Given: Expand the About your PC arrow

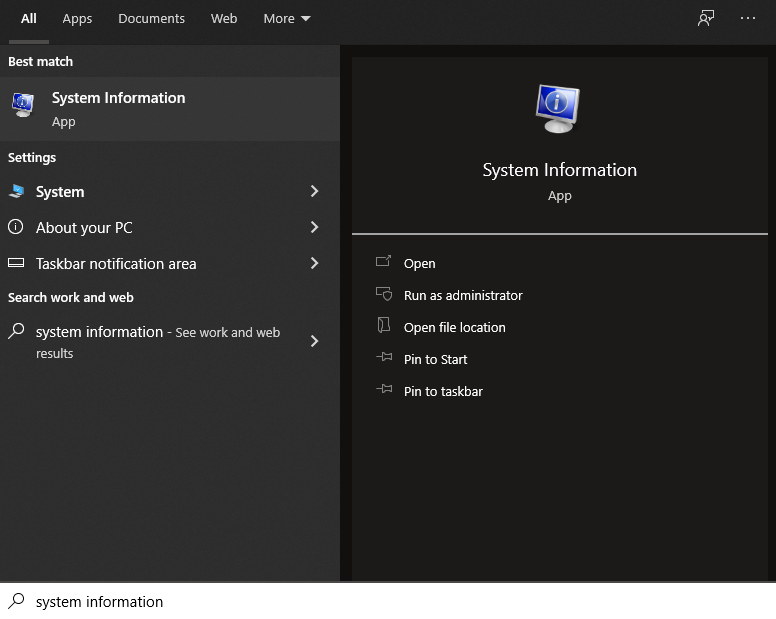Looking at the screenshot, I should 314,228.
